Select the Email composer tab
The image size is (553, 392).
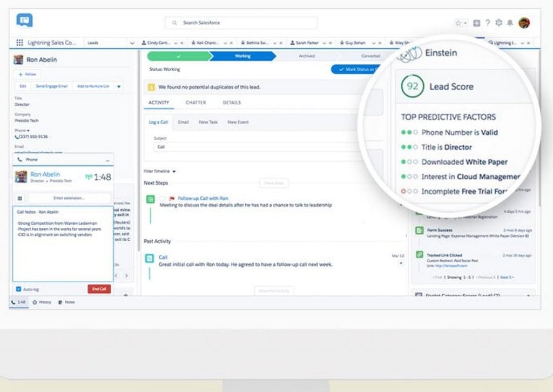pos(184,123)
